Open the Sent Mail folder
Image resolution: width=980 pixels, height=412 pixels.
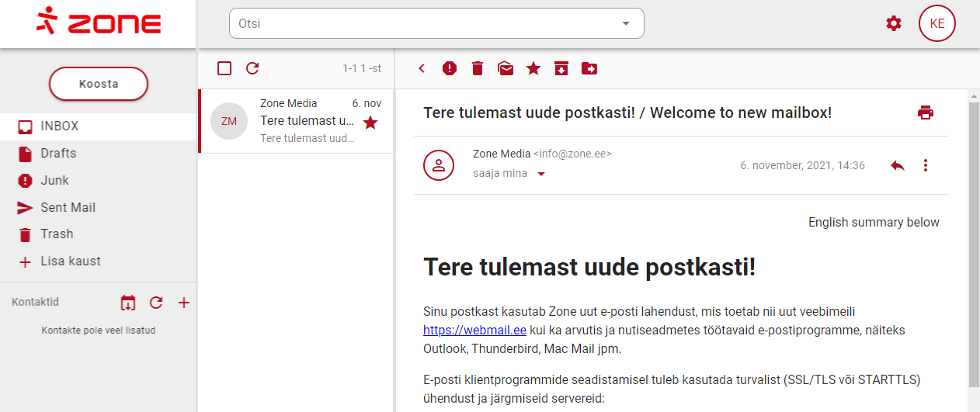pos(98,207)
